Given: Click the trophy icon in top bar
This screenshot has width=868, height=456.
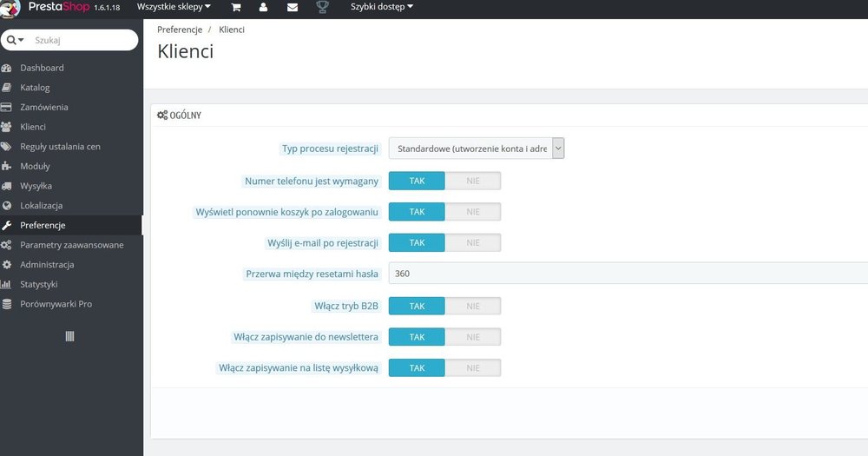Looking at the screenshot, I should pyautogui.click(x=322, y=7).
